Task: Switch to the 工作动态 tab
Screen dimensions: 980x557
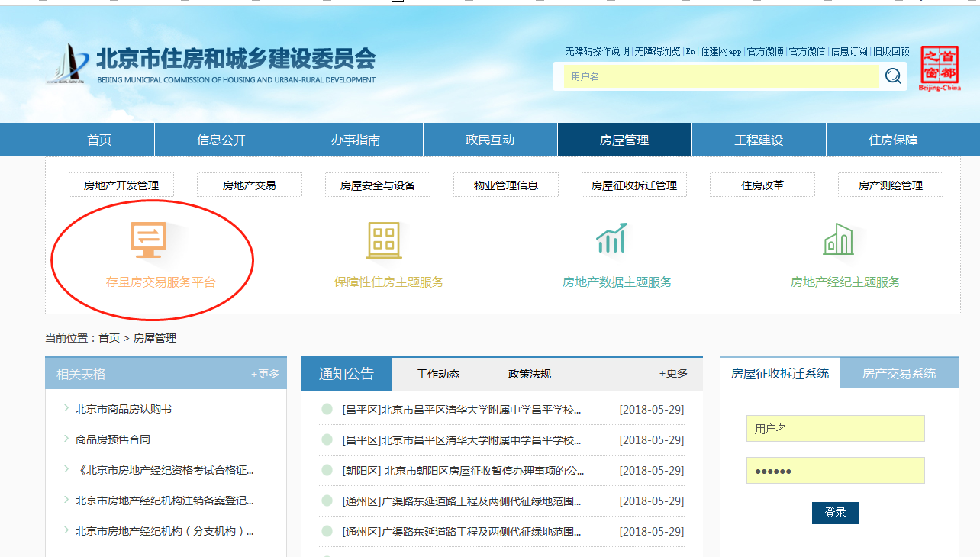Action: [x=438, y=373]
